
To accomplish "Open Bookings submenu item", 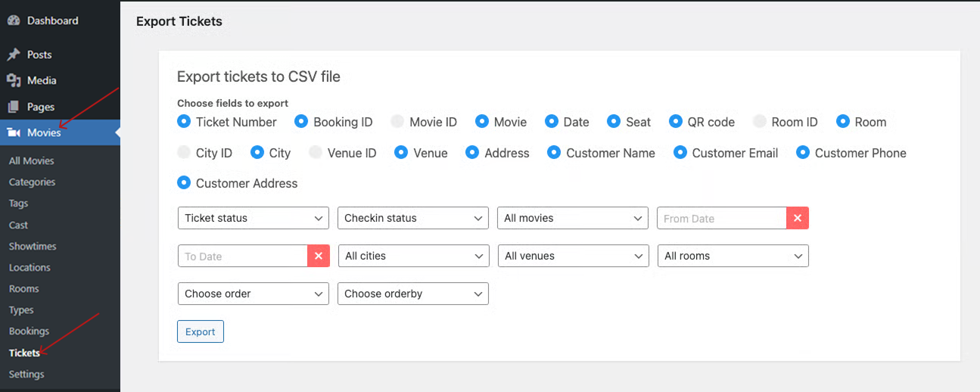I will (x=29, y=331).
